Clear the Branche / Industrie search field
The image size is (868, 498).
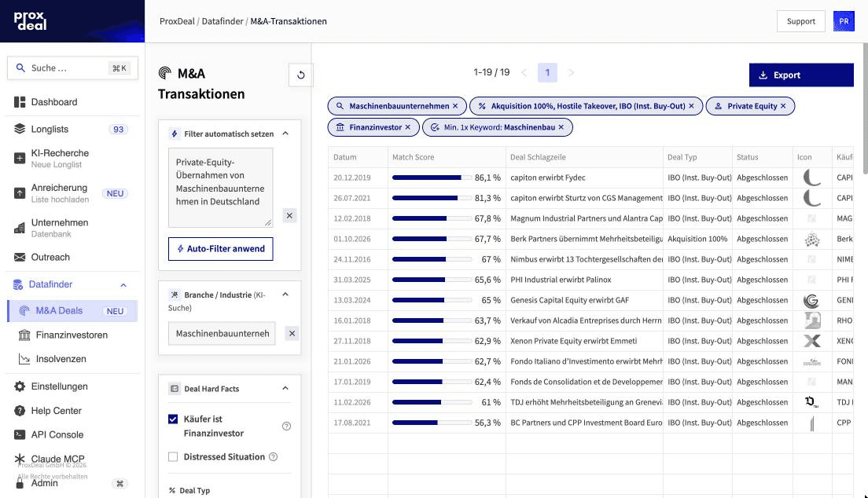pyautogui.click(x=292, y=333)
